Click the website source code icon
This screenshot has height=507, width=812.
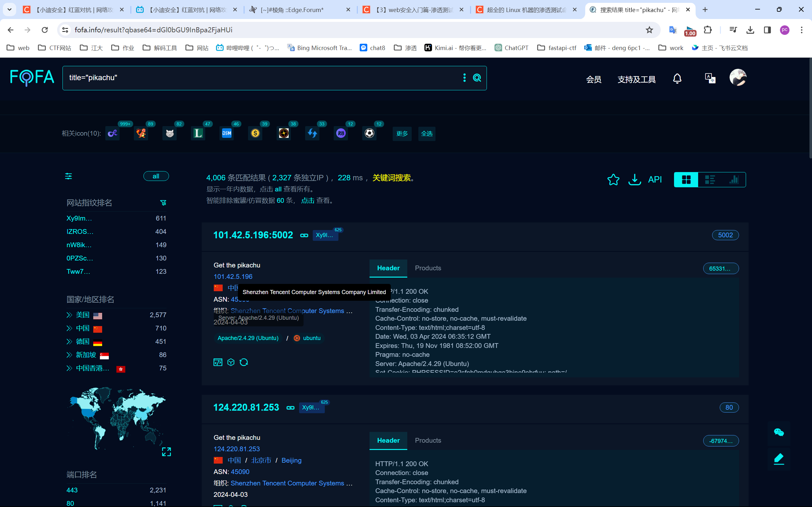(218, 362)
